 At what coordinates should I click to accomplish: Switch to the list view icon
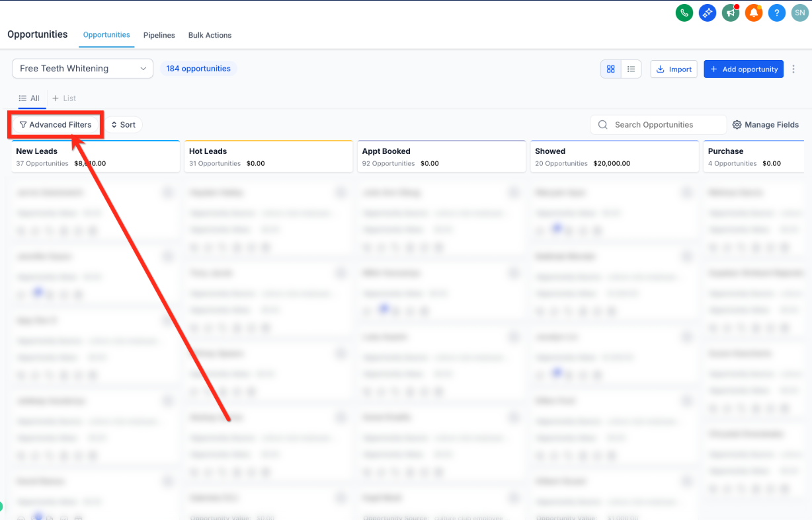click(x=631, y=69)
